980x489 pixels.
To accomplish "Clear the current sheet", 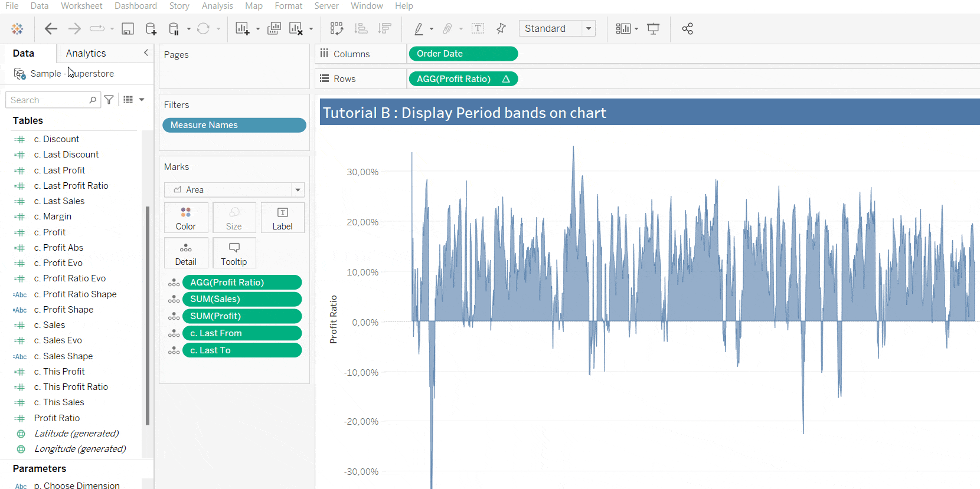I will pos(296,29).
